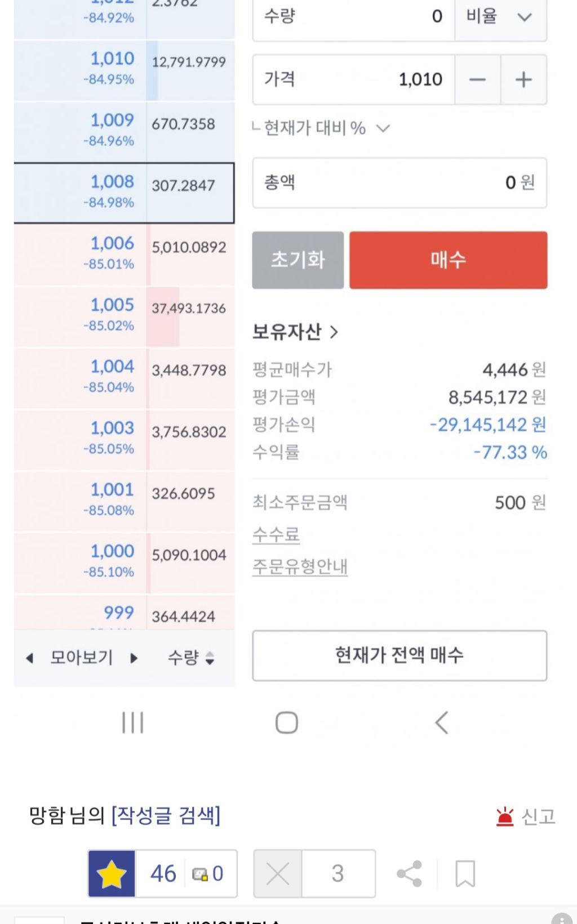The height and width of the screenshot is (924, 577).
Task: Tap the left arrow beside 모아보기
Action: pyautogui.click(x=30, y=658)
